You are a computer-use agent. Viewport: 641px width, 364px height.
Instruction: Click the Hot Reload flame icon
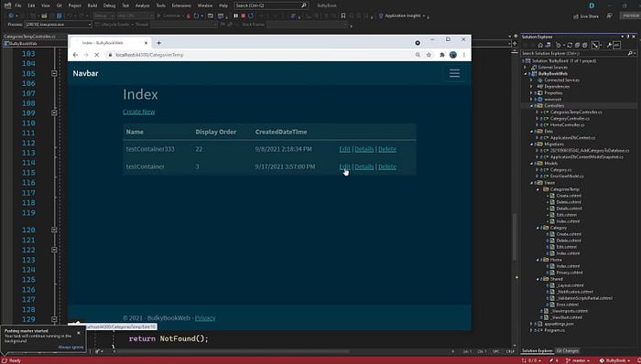point(189,16)
